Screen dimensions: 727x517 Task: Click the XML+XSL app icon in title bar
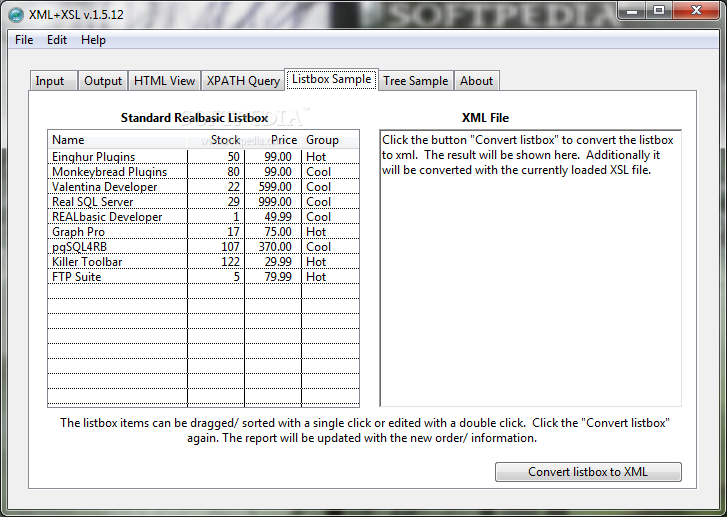coord(16,15)
